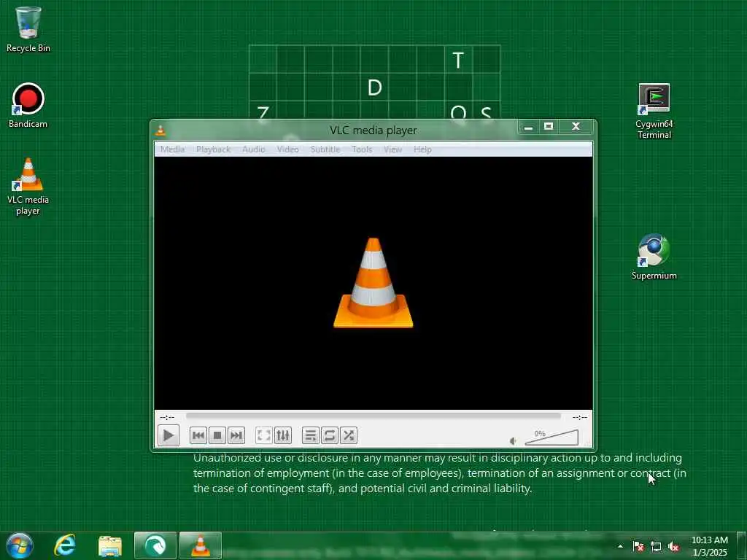The image size is (747, 560).
Task: Click the Play button in VLC
Action: [169, 435]
